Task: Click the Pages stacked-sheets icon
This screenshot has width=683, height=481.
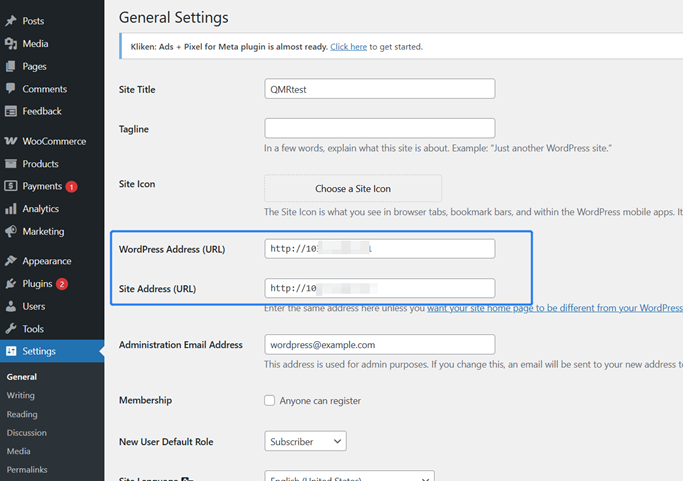Action: (11, 66)
